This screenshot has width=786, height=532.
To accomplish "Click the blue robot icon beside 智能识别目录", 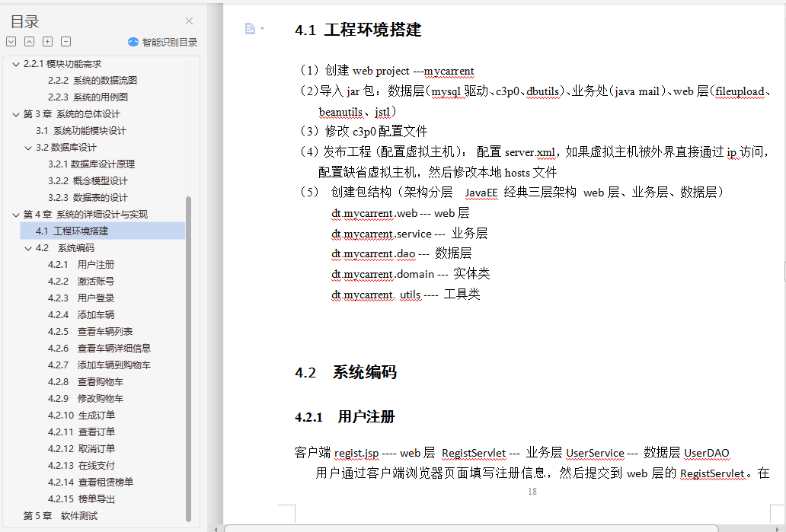I will click(x=133, y=42).
